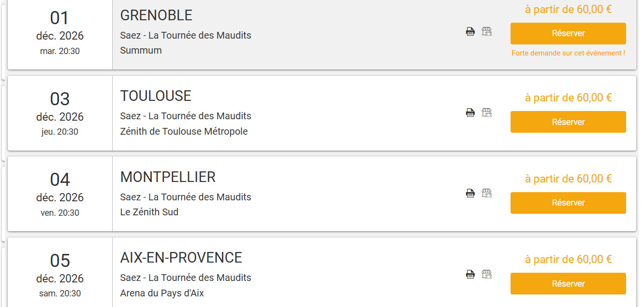Select the printer icon in Montpellier row
This screenshot has width=644, height=307.
point(470,194)
